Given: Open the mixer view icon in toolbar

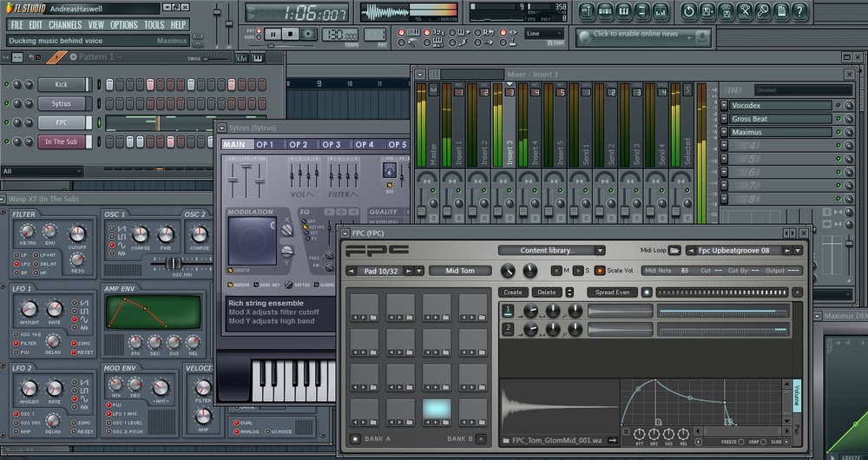Looking at the screenshot, I should click(661, 11).
